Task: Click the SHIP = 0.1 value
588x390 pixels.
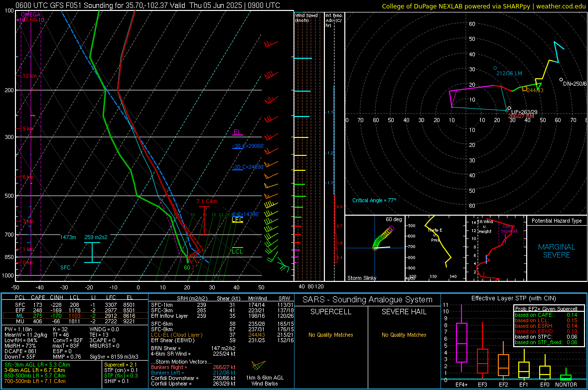Action: pyautogui.click(x=116, y=381)
